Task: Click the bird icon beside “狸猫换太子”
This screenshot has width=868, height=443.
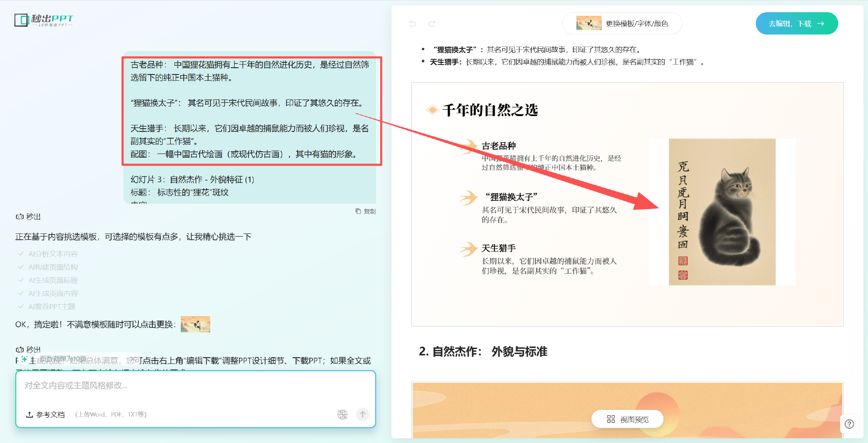Action: pos(469,197)
